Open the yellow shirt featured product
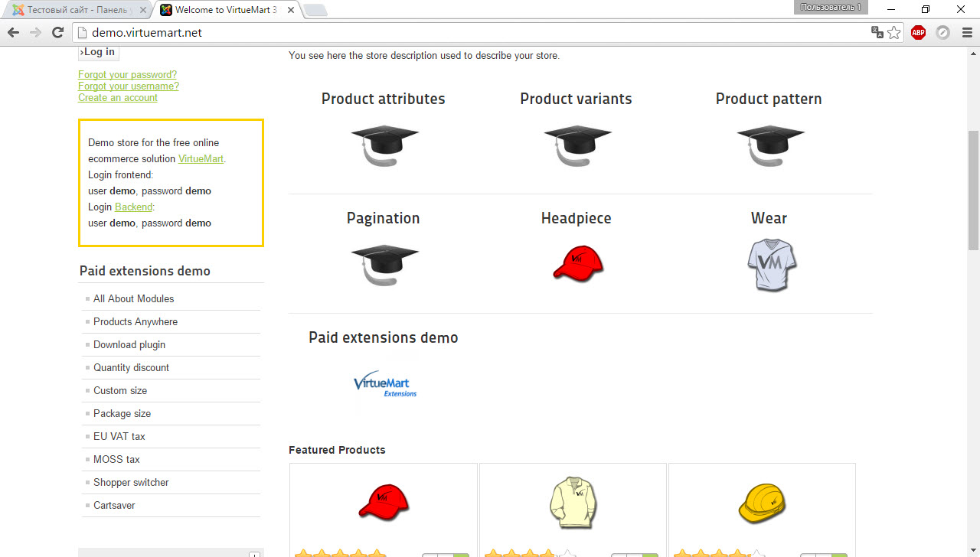 573,503
